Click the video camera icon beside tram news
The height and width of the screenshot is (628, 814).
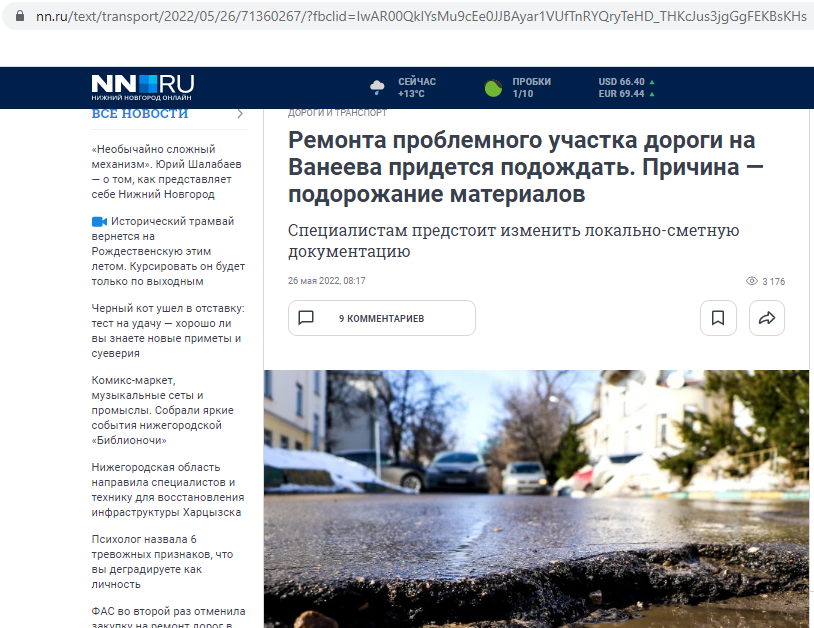click(99, 221)
